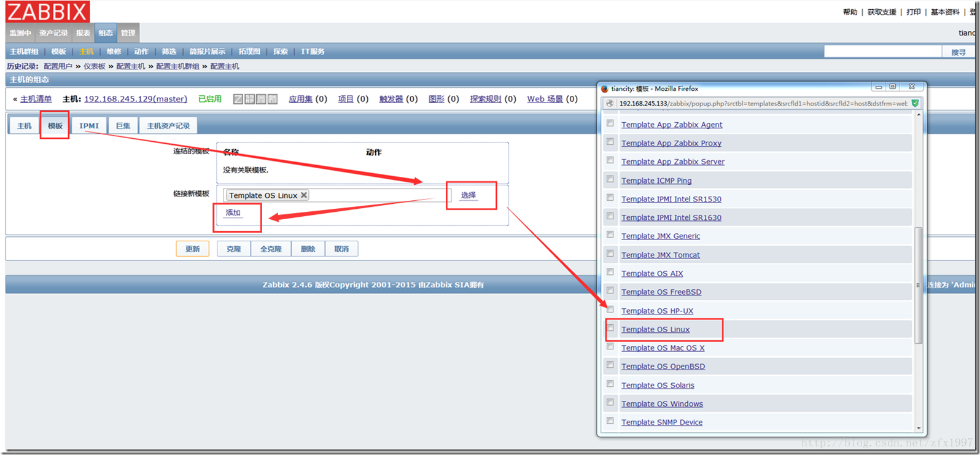Viewport: 980px width, 455px height.
Task: Tick the Template App Zabbix Agent checkbox
Action: (610, 123)
